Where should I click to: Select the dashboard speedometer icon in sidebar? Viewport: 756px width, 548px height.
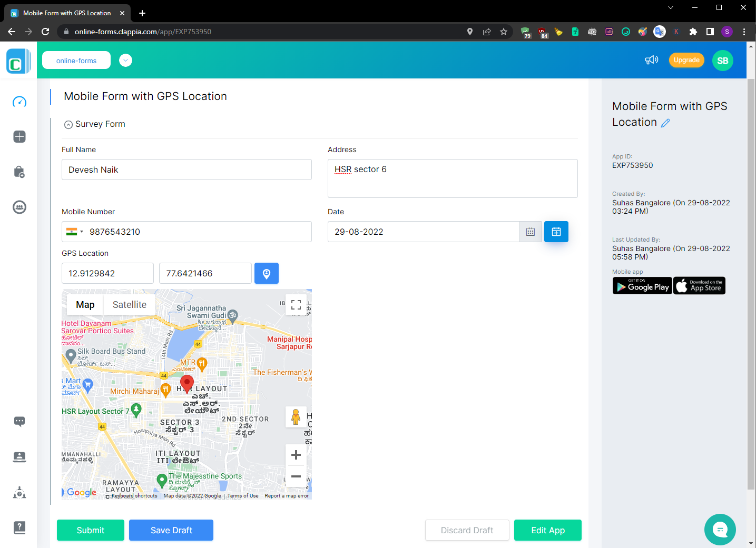tap(19, 102)
